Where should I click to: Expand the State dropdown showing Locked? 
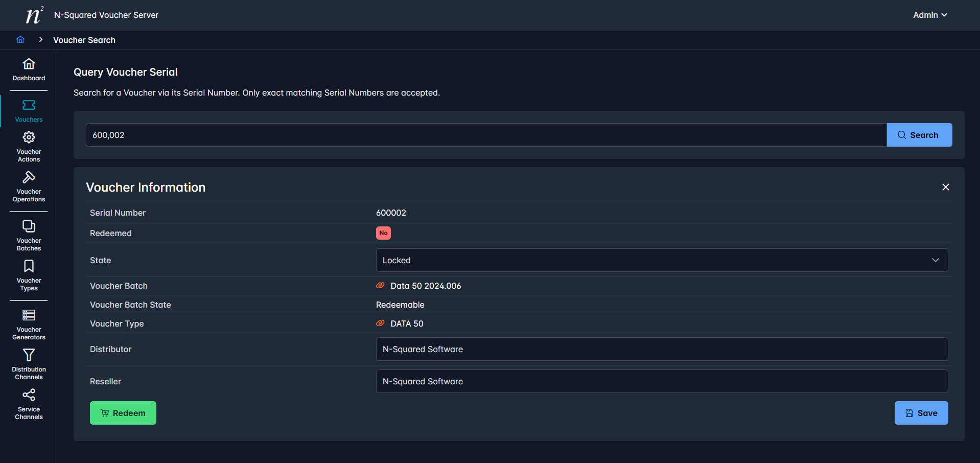coord(662,260)
